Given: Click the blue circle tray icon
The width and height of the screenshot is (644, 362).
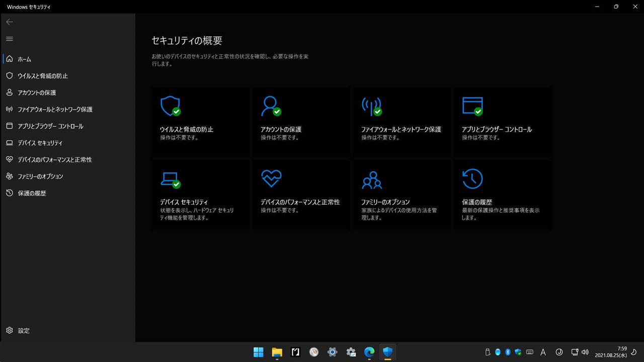Looking at the screenshot, I should click(498, 352).
